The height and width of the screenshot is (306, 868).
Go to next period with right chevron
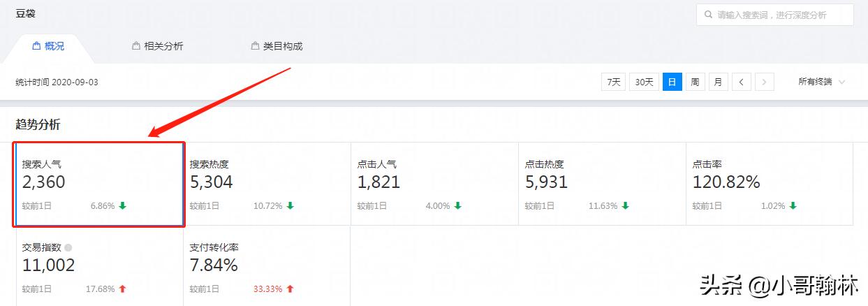click(765, 82)
